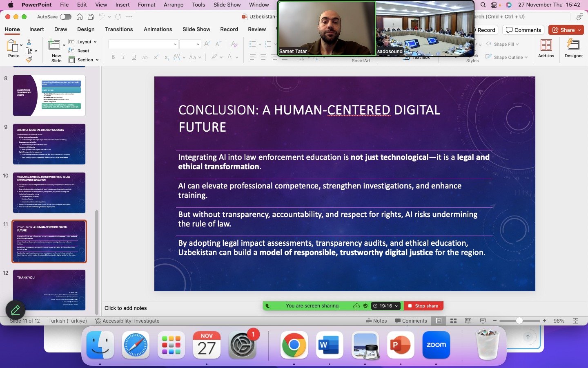Click the Format Painter brush icon
588x368 pixels.
click(x=29, y=60)
